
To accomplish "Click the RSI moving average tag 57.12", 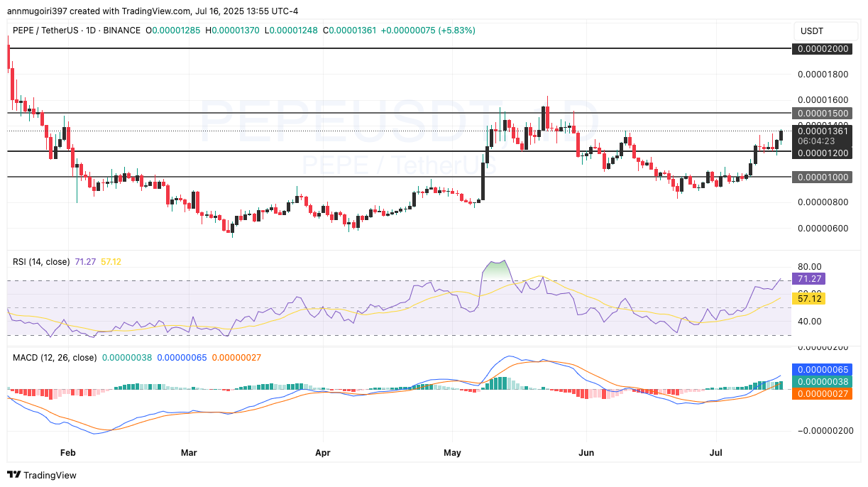I will click(x=810, y=298).
